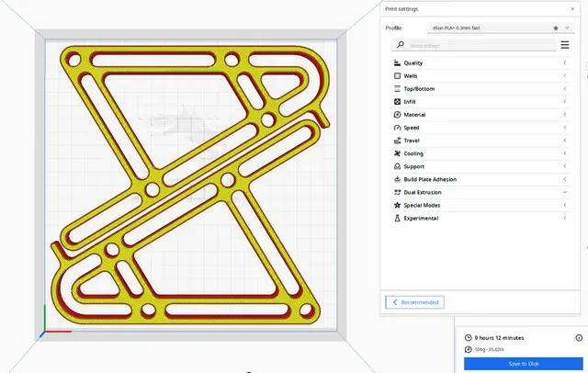Click the Build Plate Adhesion icon
Image resolution: width=588 pixels, height=373 pixels.
tap(397, 179)
